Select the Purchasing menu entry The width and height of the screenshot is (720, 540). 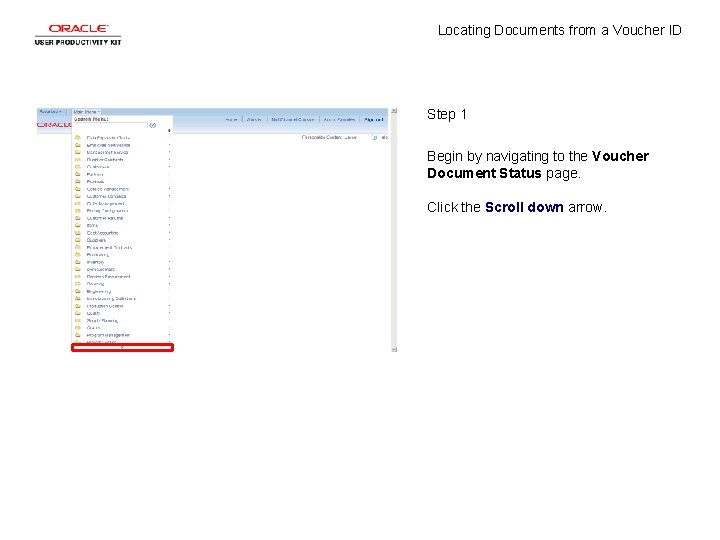[x=98, y=255]
